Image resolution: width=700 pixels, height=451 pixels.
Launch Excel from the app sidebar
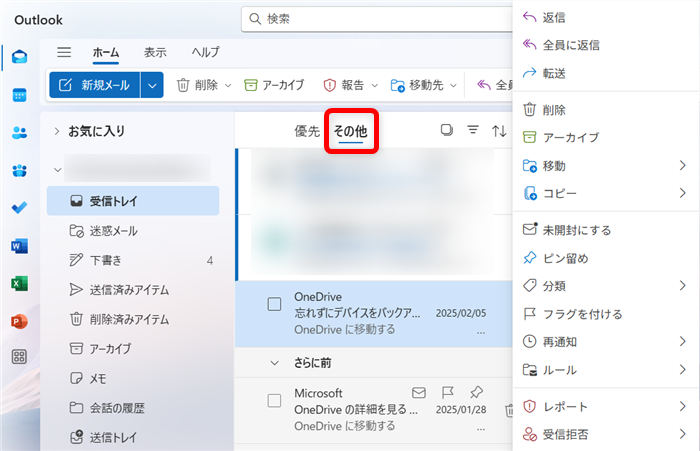pyautogui.click(x=19, y=283)
